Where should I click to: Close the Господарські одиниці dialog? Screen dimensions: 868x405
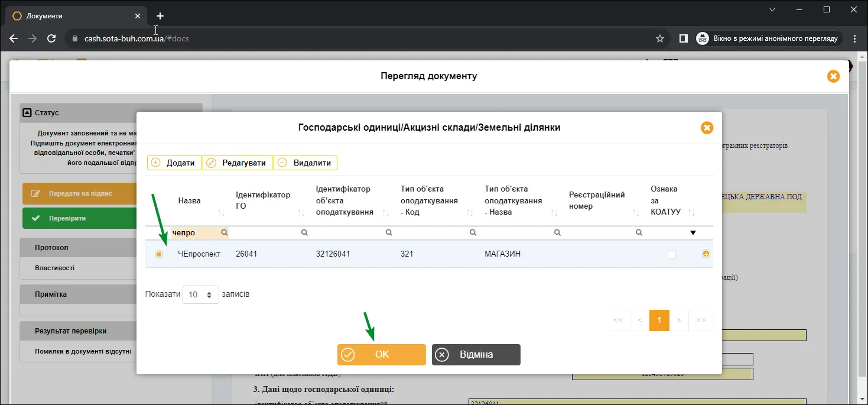(707, 128)
